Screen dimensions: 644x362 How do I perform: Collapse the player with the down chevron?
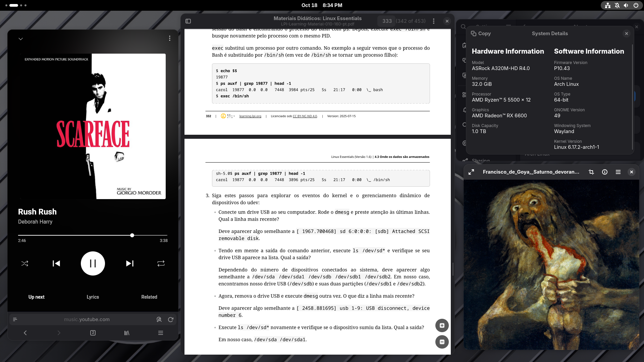point(21,39)
